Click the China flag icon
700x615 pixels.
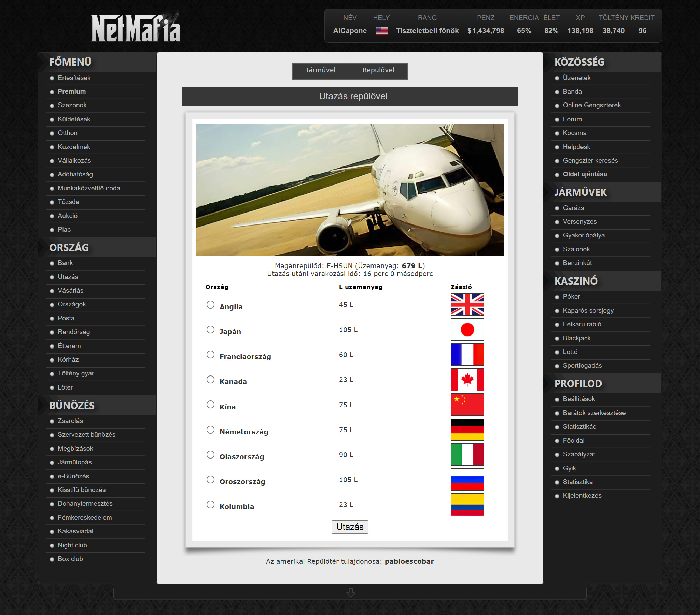pyautogui.click(x=467, y=405)
